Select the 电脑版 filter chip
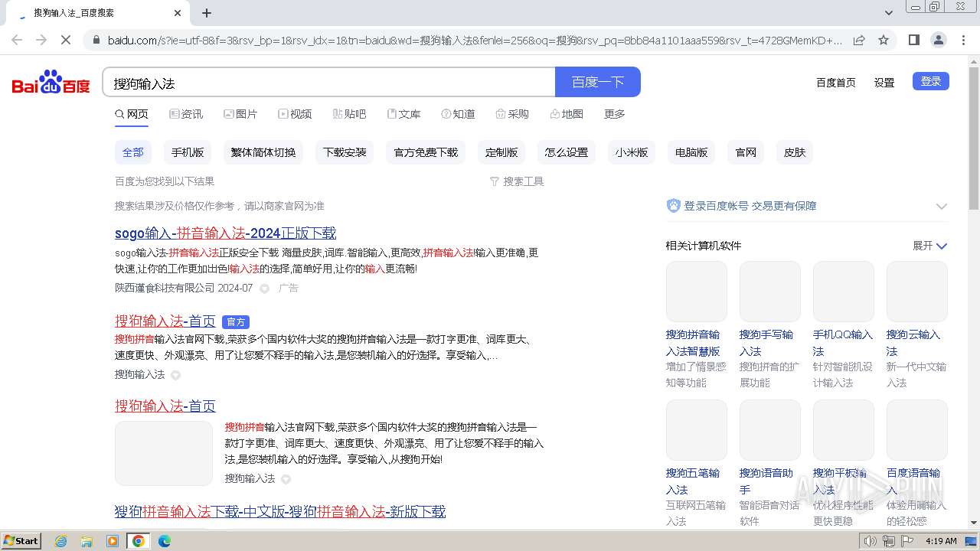The image size is (980, 551). click(691, 152)
